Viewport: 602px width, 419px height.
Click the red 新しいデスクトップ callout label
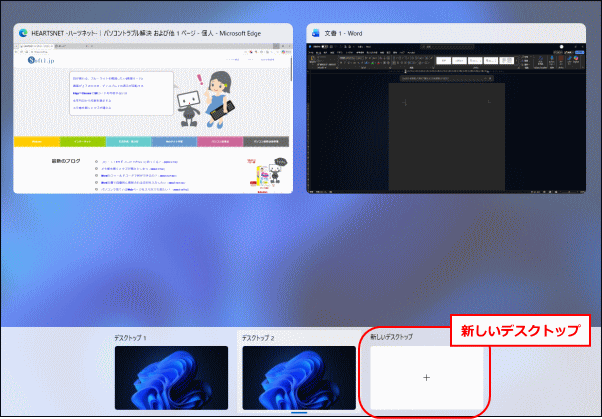(518, 330)
